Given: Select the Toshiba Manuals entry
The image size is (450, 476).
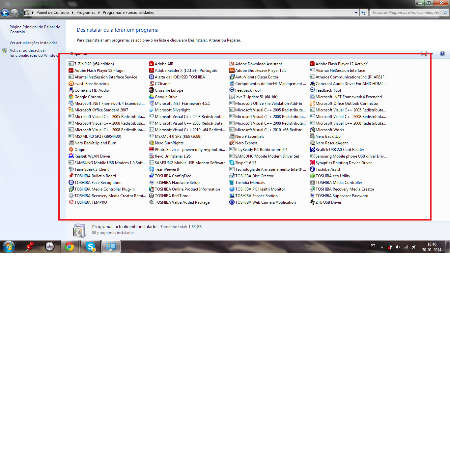Looking at the screenshot, I should [x=247, y=182].
